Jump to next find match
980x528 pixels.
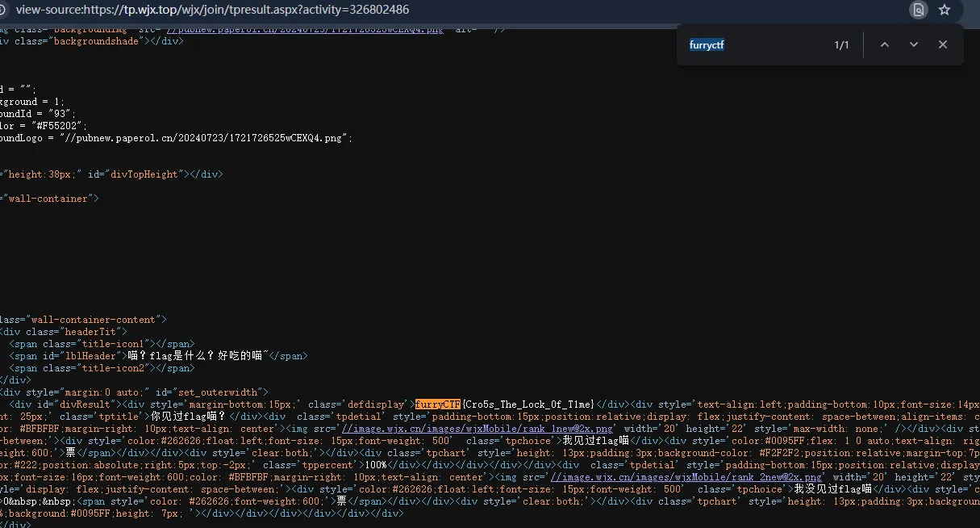914,44
